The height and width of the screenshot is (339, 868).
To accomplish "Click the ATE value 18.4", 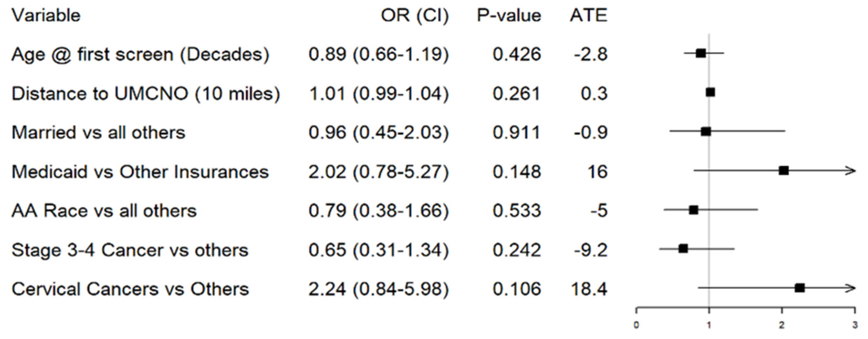I will [x=589, y=289].
